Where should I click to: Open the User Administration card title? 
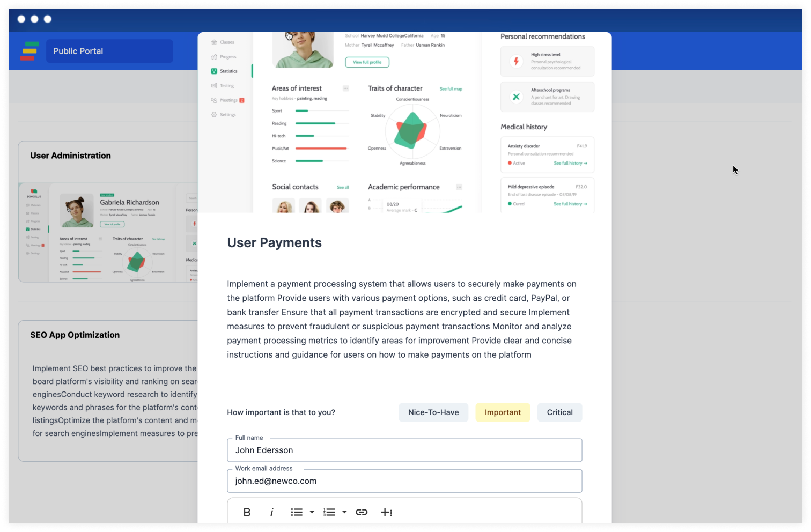coord(71,156)
